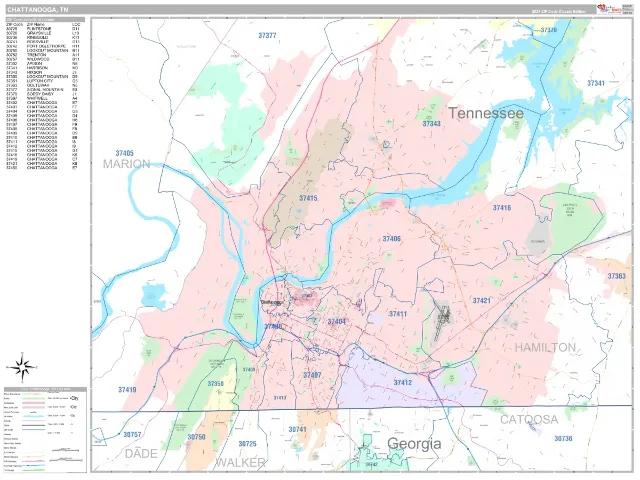Click ZIP code 37409 on the map
This screenshot has width=640, height=480.
point(249,370)
